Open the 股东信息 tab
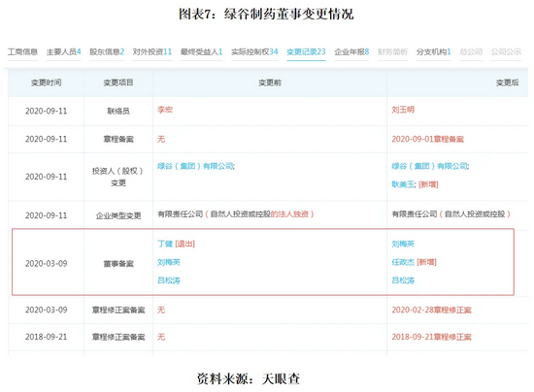The width and height of the screenshot is (534, 392). (107, 51)
